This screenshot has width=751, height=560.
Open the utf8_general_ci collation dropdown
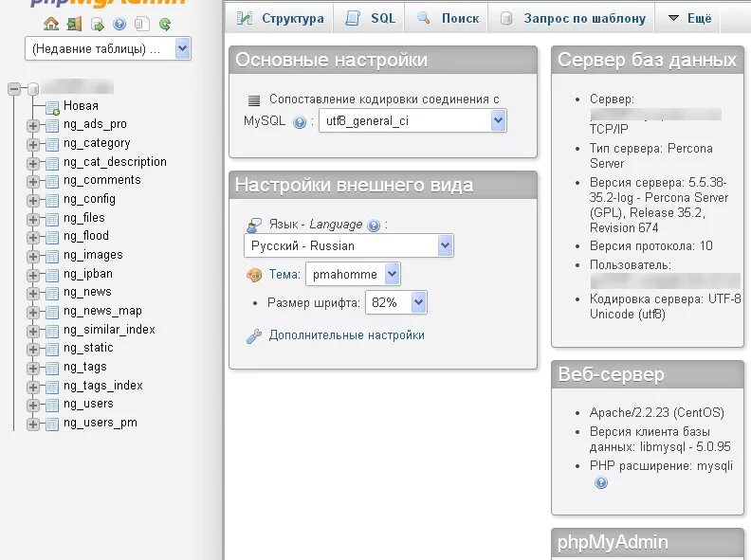(x=412, y=120)
